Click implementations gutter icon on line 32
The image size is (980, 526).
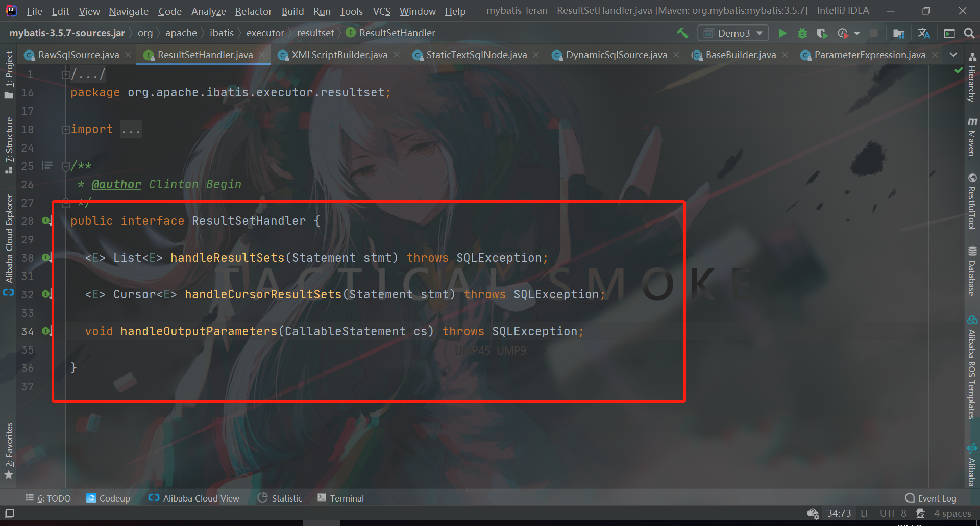46,294
